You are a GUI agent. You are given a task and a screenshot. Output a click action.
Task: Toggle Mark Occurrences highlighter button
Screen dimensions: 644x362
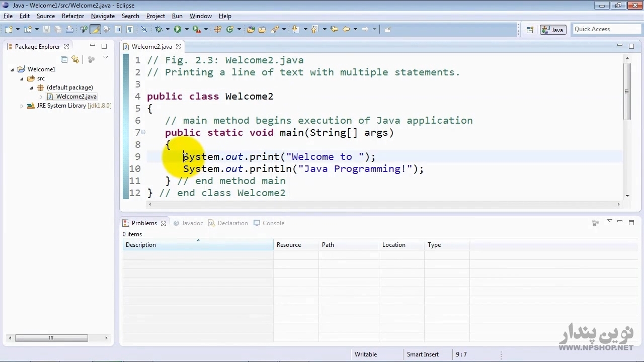tap(96, 30)
